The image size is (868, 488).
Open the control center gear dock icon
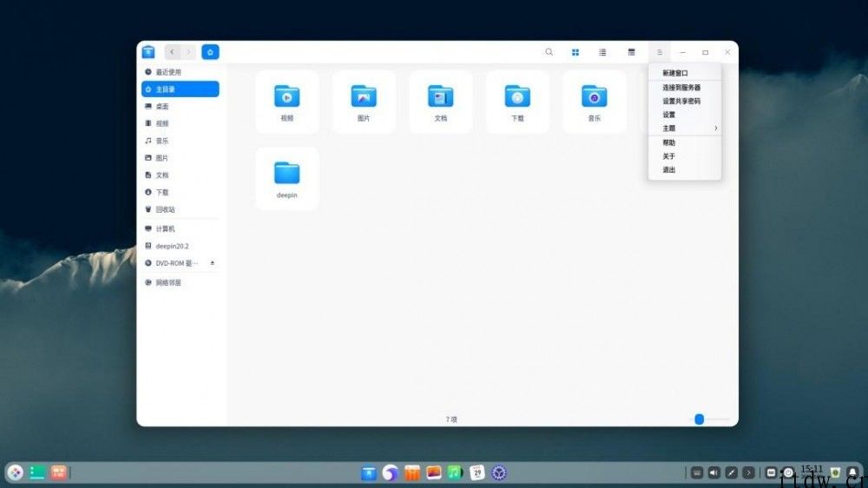click(499, 473)
